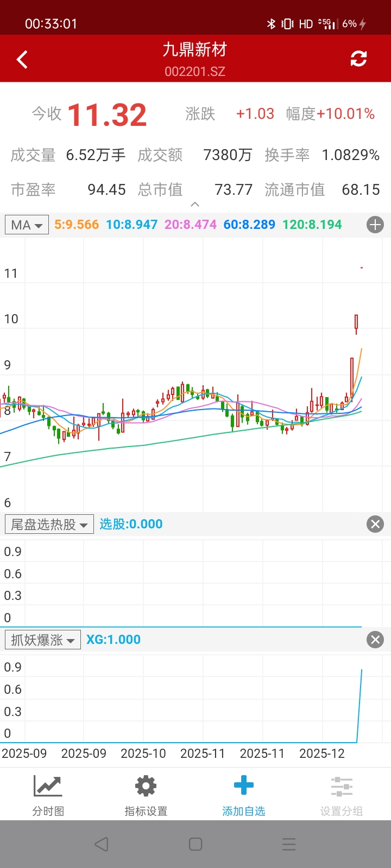Screen dimensions: 391x868
Task: Open the 分时图 intraday chart
Action: click(x=48, y=795)
